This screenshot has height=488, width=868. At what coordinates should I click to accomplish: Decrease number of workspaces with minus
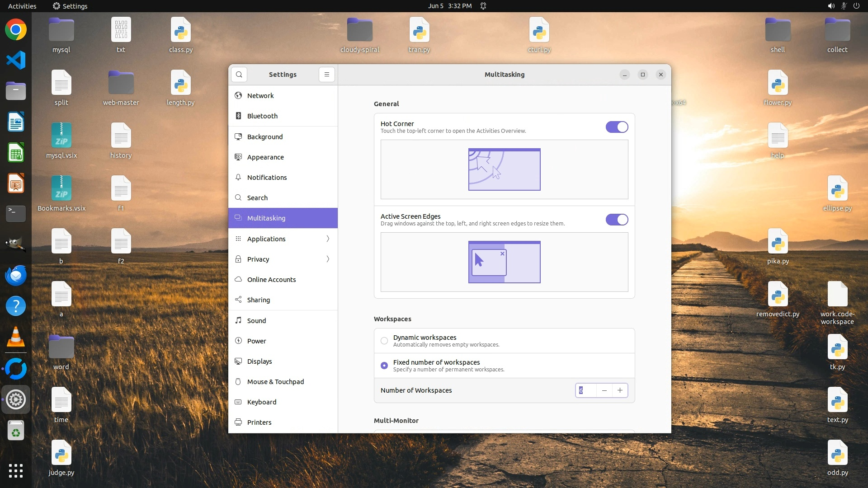click(604, 390)
